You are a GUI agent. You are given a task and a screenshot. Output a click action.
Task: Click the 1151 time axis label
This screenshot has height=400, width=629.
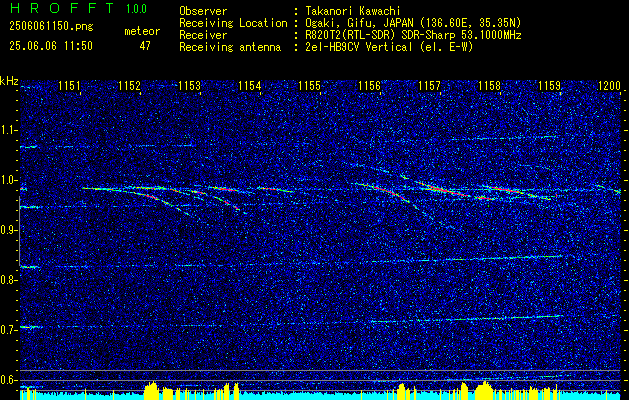[69, 86]
